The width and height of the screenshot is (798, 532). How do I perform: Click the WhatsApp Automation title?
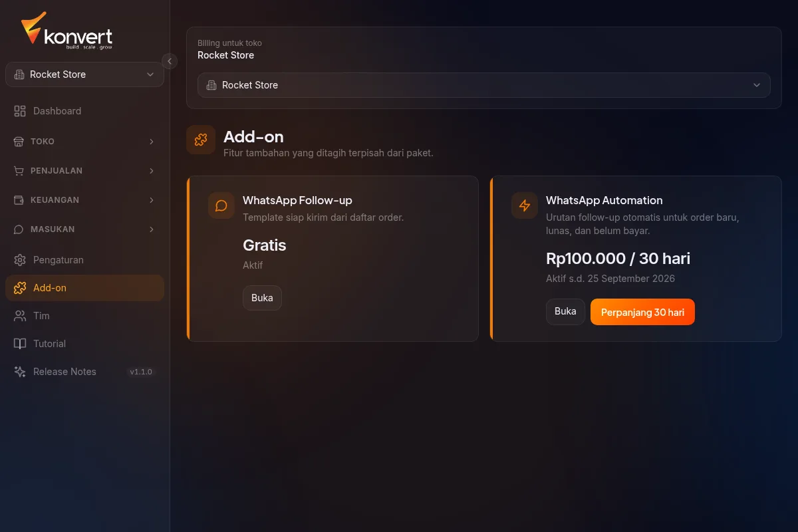pos(604,200)
